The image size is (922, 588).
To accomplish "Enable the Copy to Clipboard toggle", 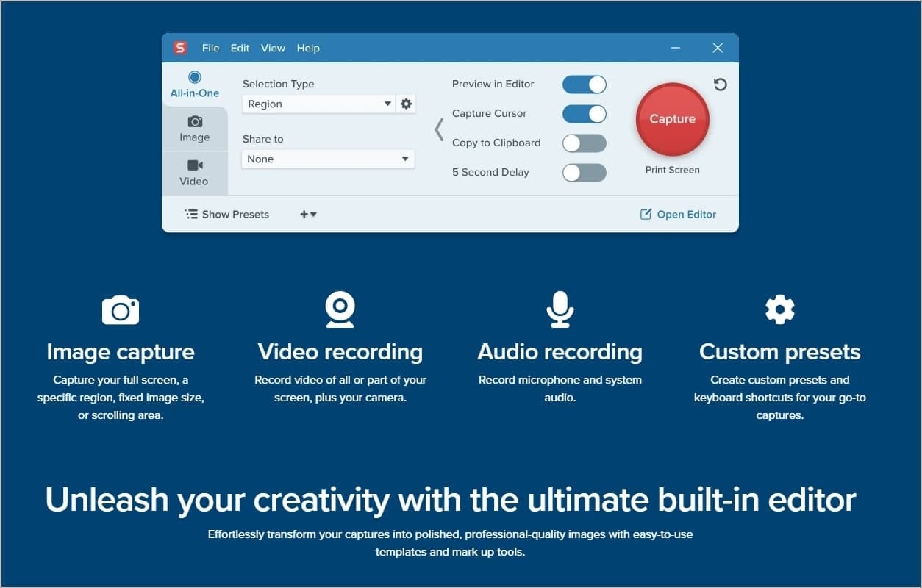I will coord(585,143).
